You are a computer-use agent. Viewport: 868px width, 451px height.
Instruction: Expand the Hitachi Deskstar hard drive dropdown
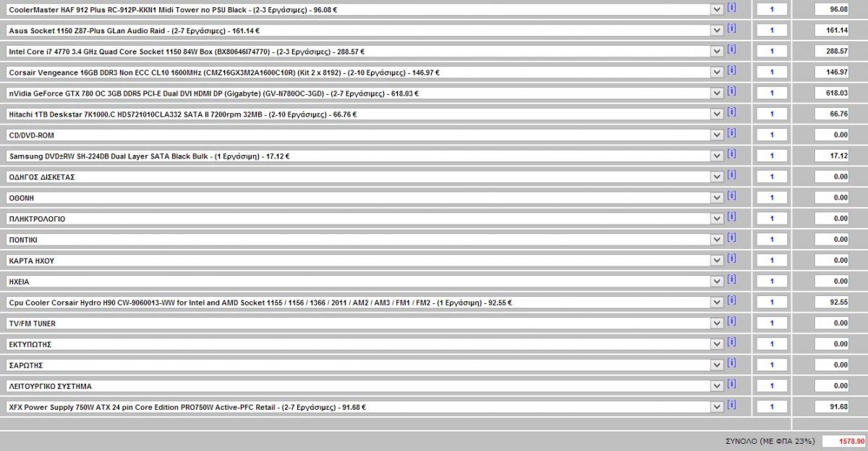(716, 114)
